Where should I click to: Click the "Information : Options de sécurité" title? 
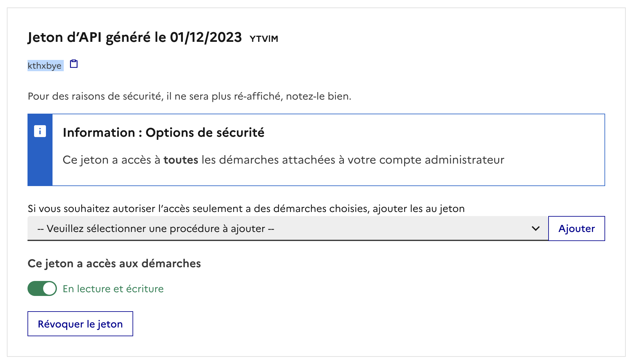pyautogui.click(x=163, y=133)
